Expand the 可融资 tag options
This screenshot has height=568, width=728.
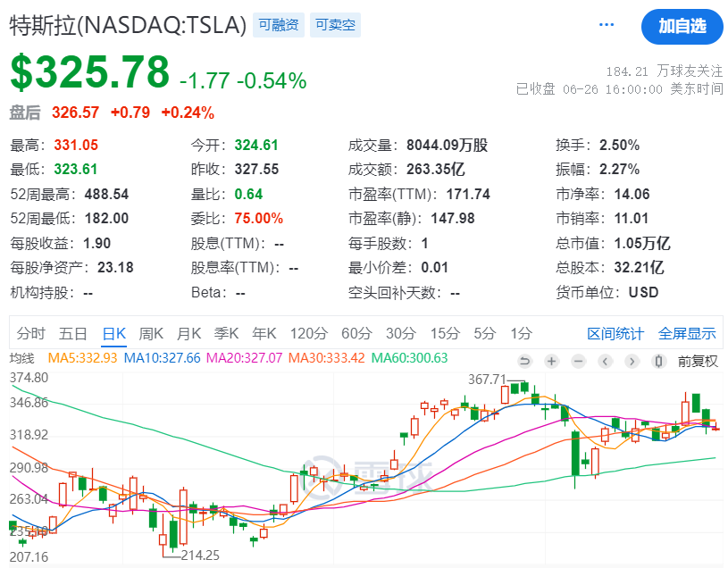click(x=278, y=26)
